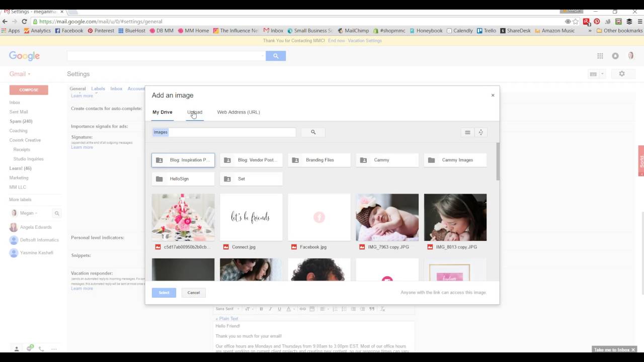Screen dimensions: 644x362
Task: Open the Web Address (URL) tab
Action: pyautogui.click(x=238, y=112)
